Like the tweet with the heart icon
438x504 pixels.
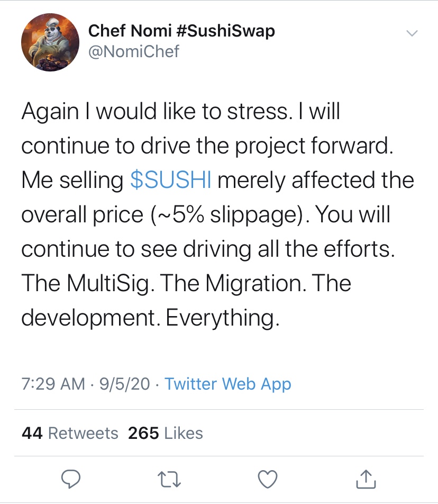click(268, 479)
